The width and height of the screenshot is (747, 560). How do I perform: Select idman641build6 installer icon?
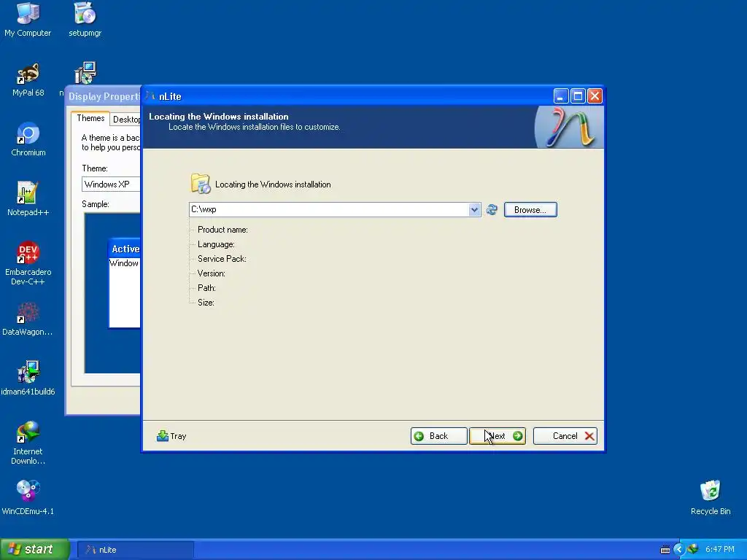(x=28, y=378)
